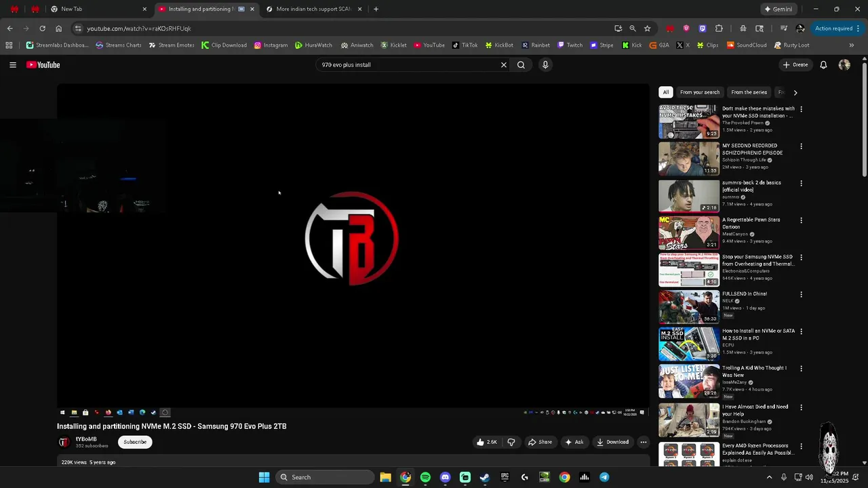
Task: Open menu for Don't make these mistakes video
Action: [801, 109]
